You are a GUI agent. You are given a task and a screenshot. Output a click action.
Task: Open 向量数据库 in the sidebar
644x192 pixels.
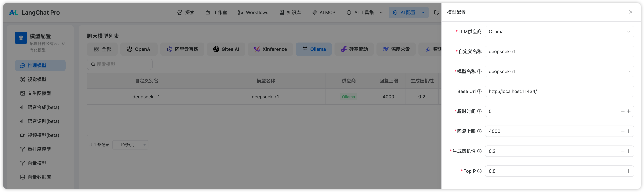pyautogui.click(x=39, y=177)
